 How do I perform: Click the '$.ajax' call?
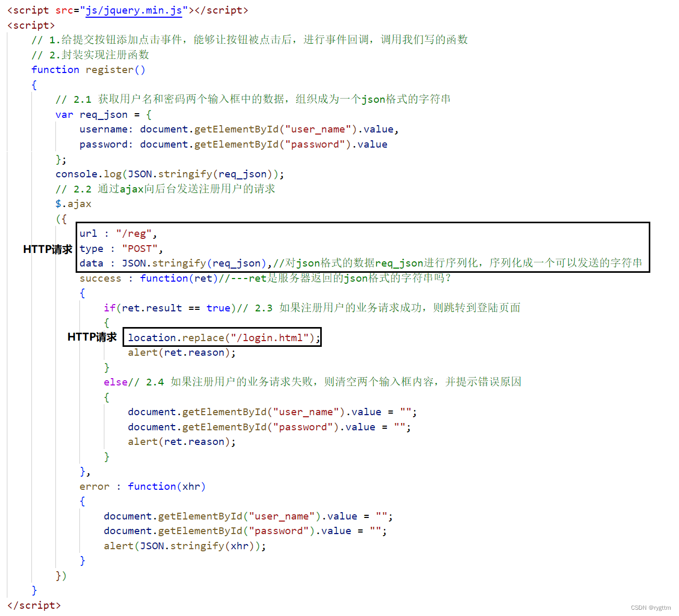74,203
